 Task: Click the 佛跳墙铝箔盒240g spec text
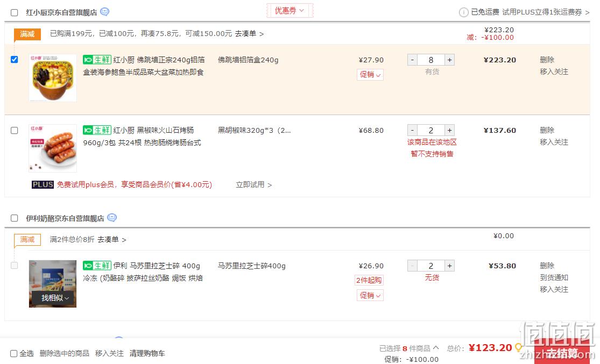coord(248,60)
